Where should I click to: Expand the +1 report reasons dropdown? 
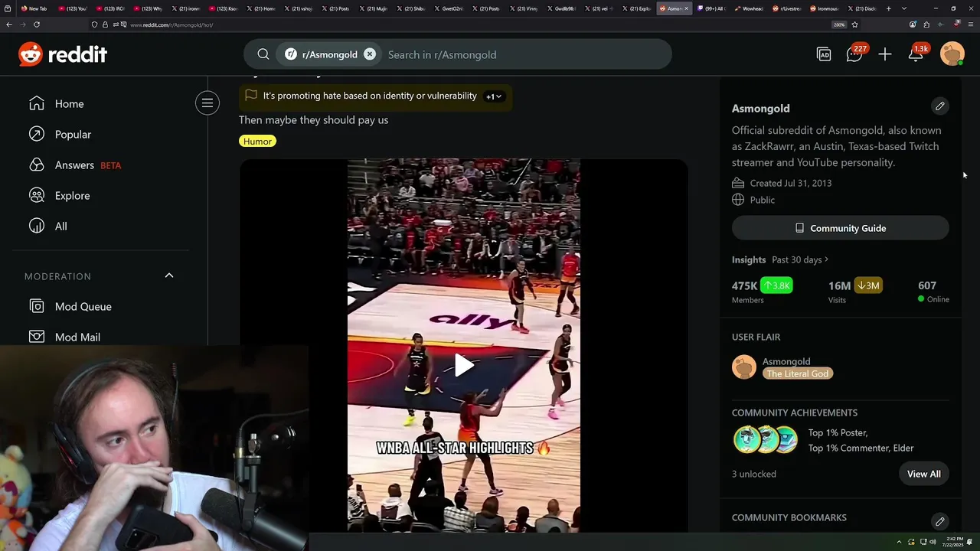click(x=494, y=96)
